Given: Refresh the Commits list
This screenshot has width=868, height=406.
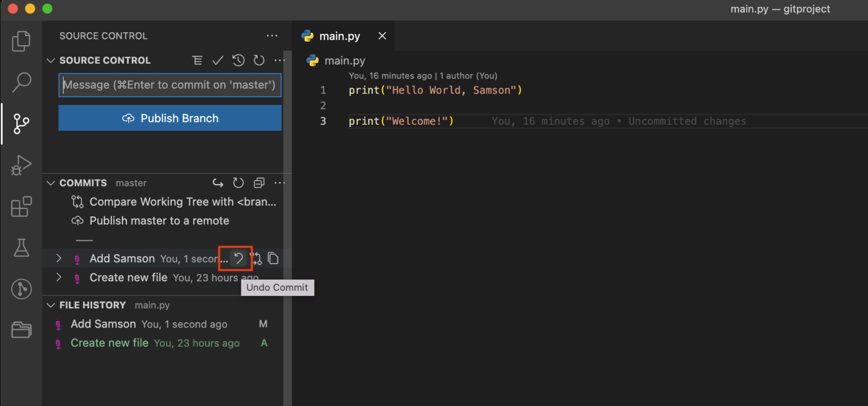Looking at the screenshot, I should click(x=238, y=182).
